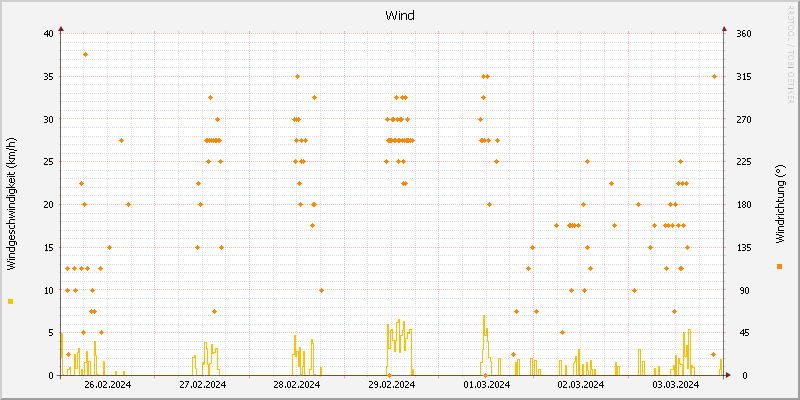Select the date label 03.03.2024
This screenshot has height=400, width=800.
click(675, 384)
